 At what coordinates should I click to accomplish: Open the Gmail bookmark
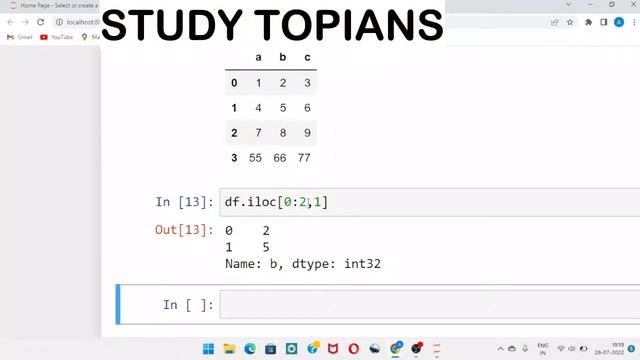click(19, 37)
